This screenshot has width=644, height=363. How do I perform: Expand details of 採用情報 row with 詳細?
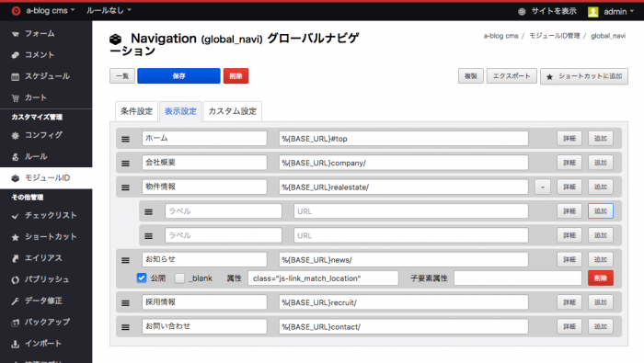click(x=569, y=302)
